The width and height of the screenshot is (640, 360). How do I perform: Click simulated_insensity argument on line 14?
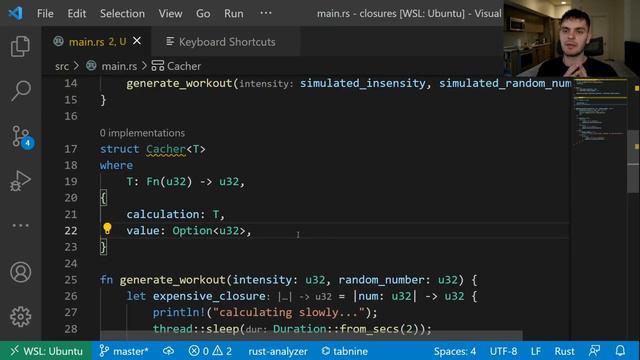coord(362,83)
